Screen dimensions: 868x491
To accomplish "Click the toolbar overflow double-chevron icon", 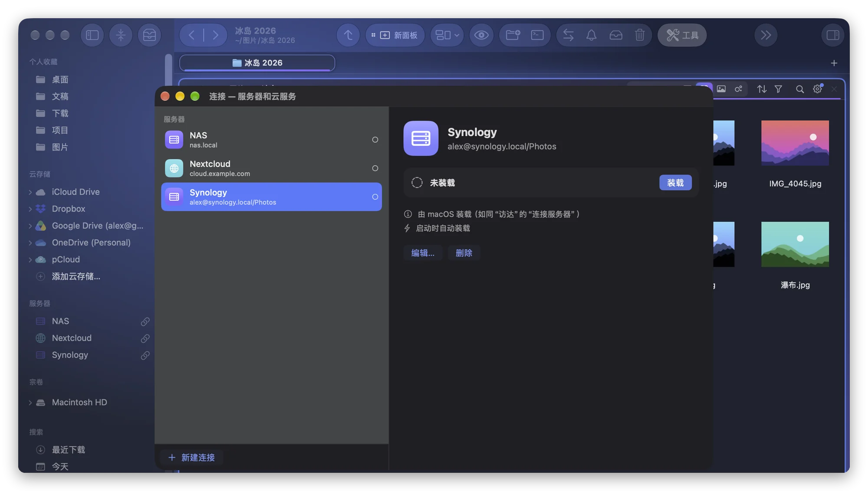I will pos(766,35).
